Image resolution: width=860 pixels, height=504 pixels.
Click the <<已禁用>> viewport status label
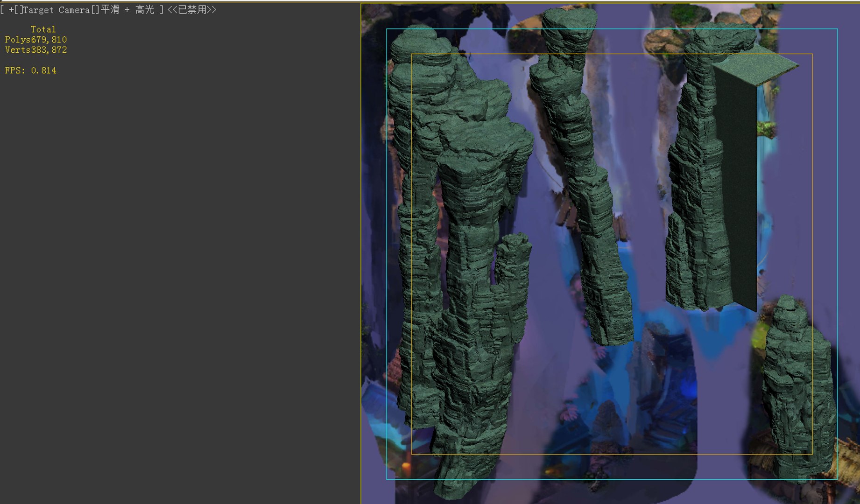pos(192,10)
